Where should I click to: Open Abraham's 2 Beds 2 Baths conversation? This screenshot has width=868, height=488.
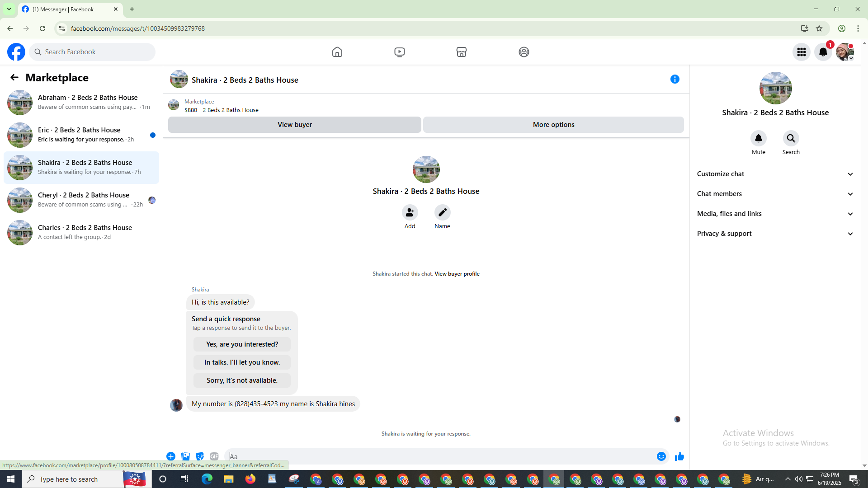81,103
